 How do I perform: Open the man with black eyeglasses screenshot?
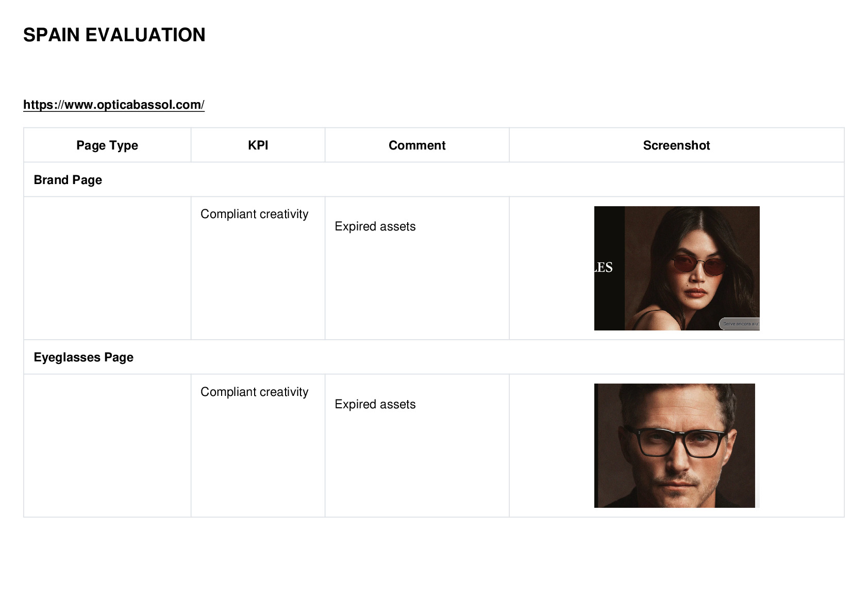click(675, 445)
